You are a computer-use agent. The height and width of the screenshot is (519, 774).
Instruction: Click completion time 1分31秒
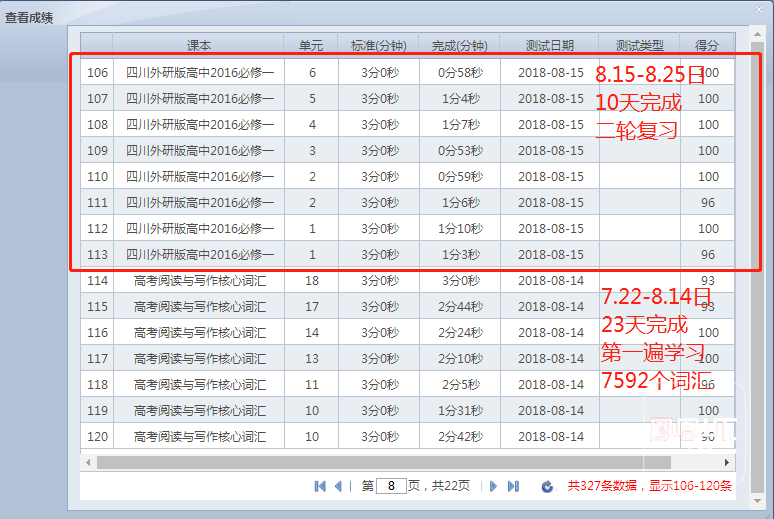(460, 410)
